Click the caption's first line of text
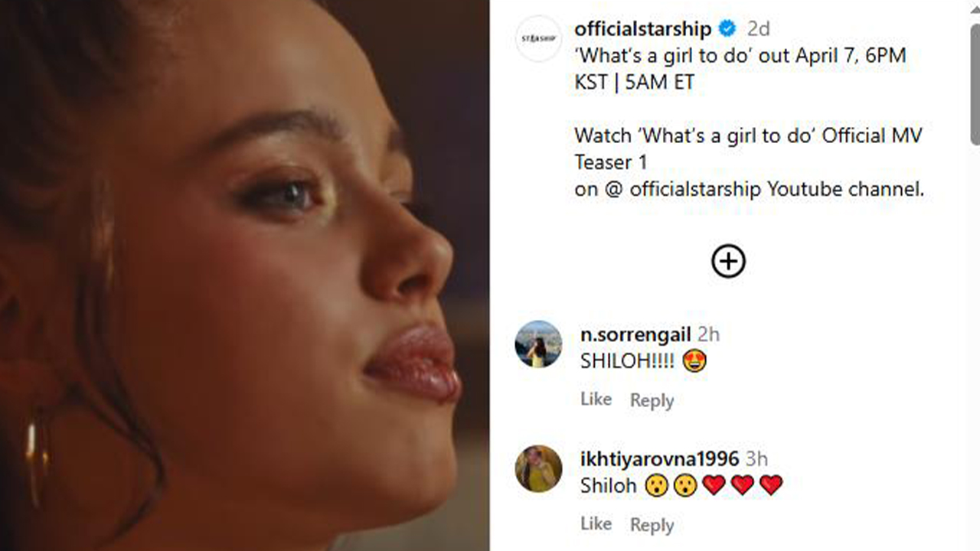This screenshot has height=551, width=980. pos(740,56)
